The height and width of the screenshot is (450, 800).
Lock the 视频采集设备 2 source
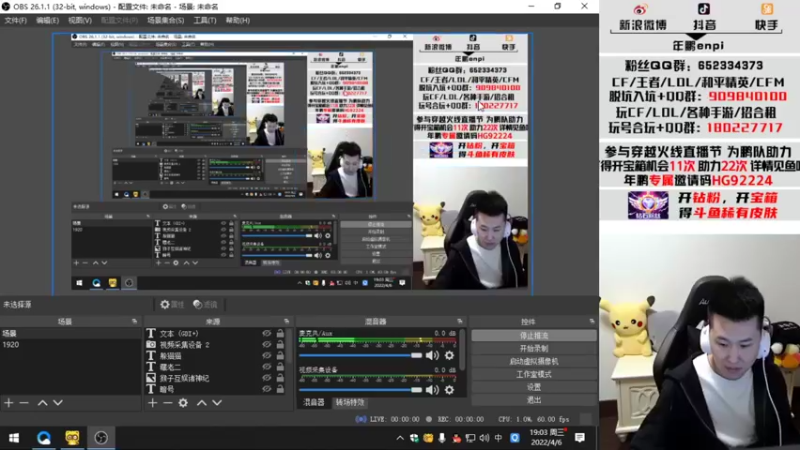click(x=280, y=344)
